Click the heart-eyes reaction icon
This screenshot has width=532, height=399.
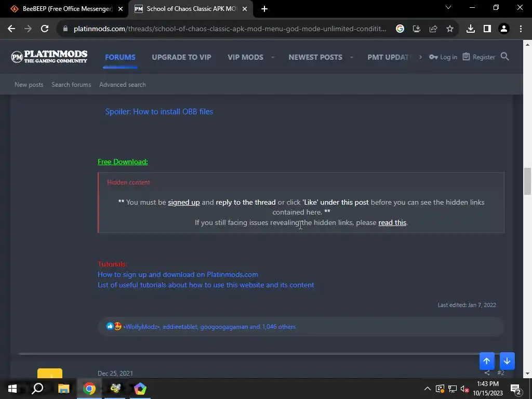117,326
